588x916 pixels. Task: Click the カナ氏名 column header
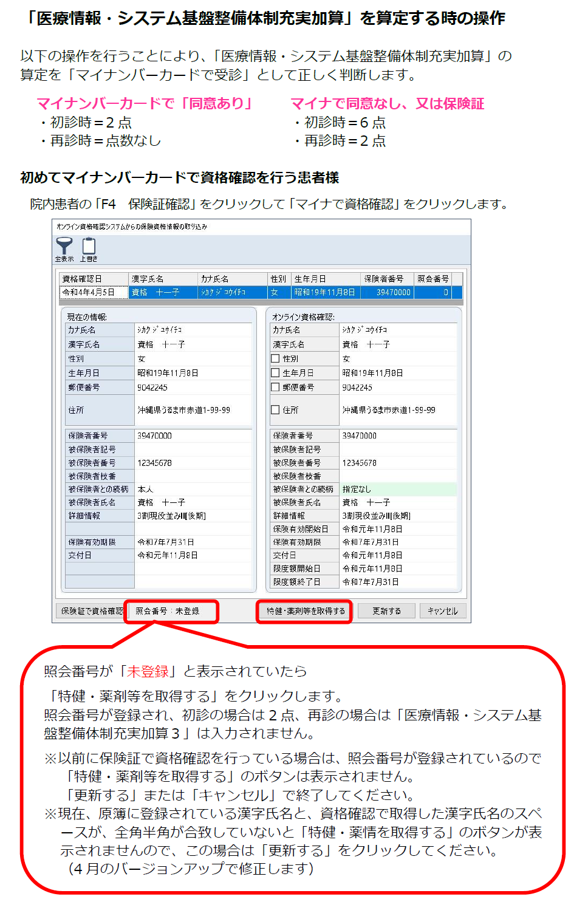(233, 279)
